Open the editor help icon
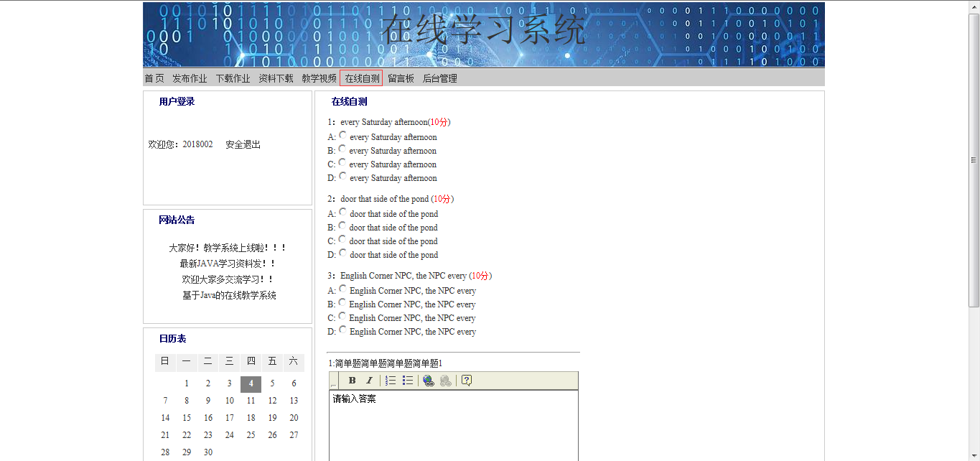Viewport: 980px width, 461px height. tap(467, 381)
